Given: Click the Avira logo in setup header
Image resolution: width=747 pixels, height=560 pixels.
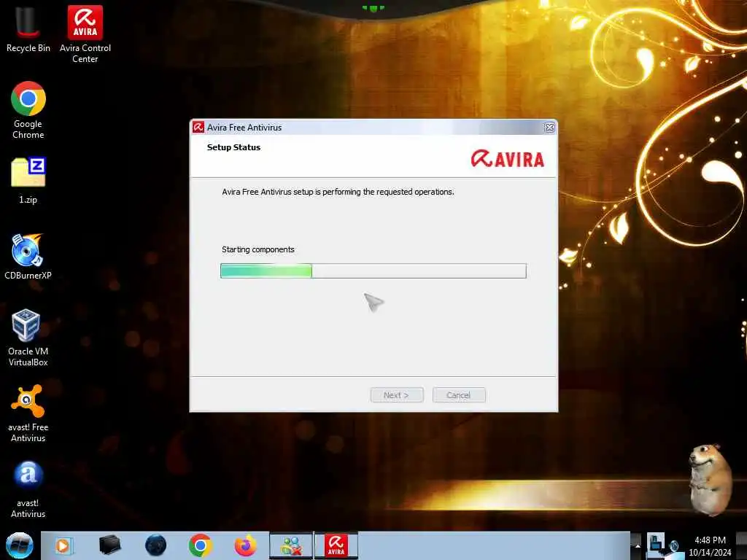Looking at the screenshot, I should [508, 159].
